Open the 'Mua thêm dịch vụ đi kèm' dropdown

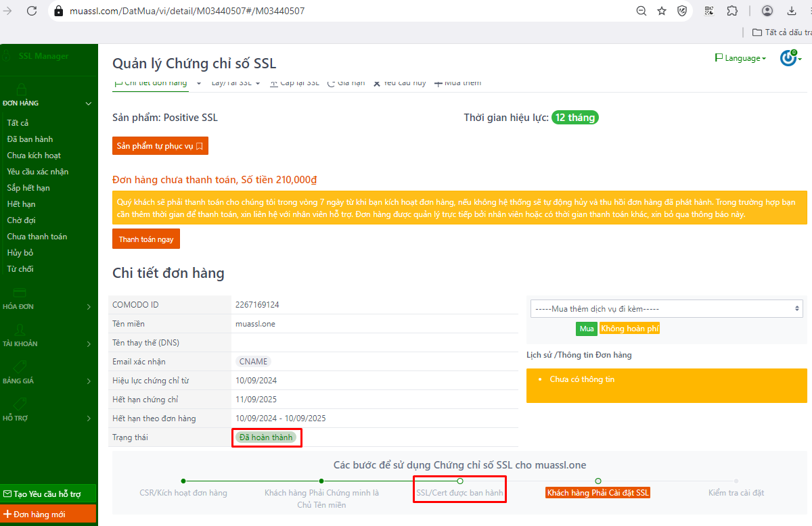tap(667, 308)
